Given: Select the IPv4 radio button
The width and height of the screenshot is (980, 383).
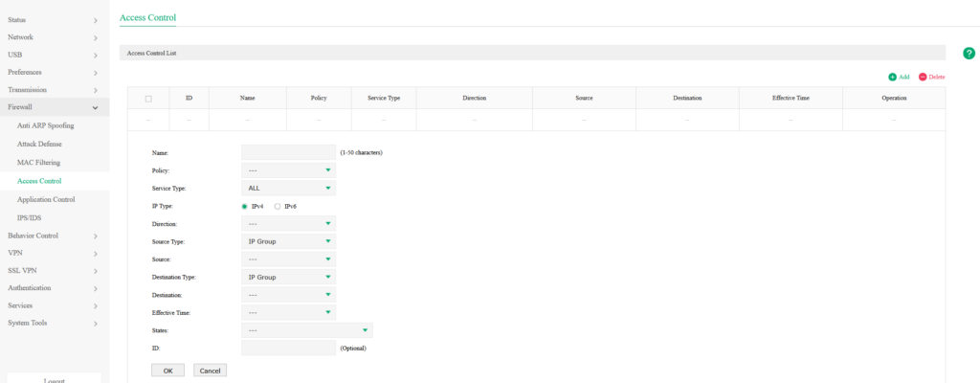Looking at the screenshot, I should [244, 206].
